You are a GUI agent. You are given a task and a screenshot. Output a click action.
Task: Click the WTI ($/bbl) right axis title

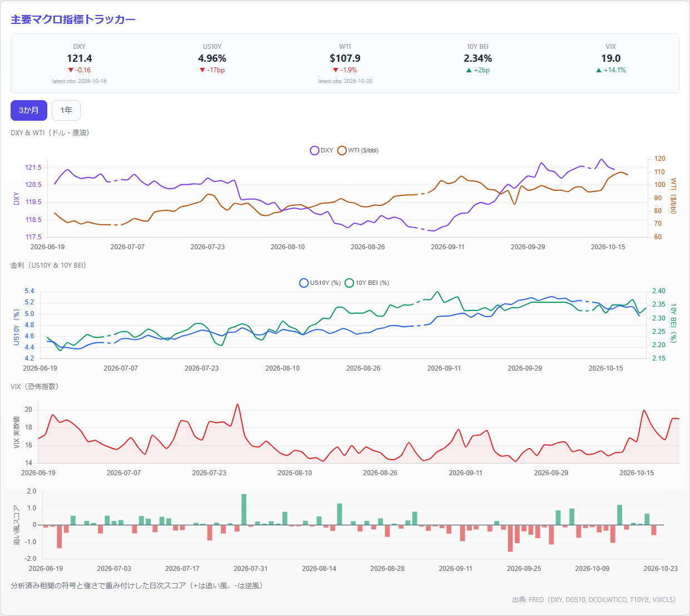click(673, 196)
